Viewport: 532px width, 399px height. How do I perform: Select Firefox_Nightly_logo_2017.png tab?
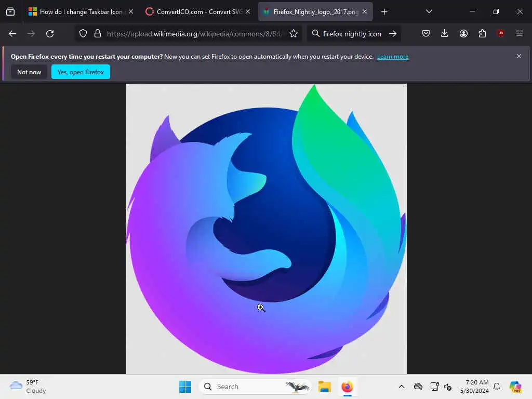[315, 11]
